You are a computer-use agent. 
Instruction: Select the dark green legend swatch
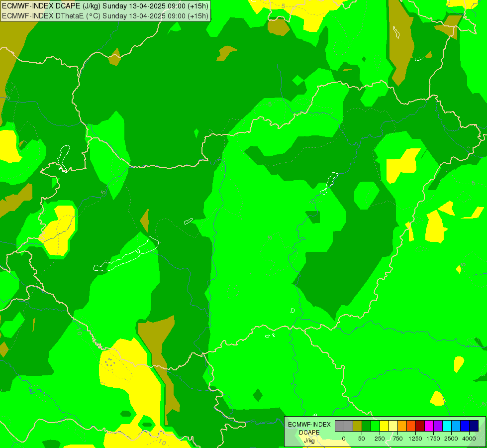click(366, 426)
